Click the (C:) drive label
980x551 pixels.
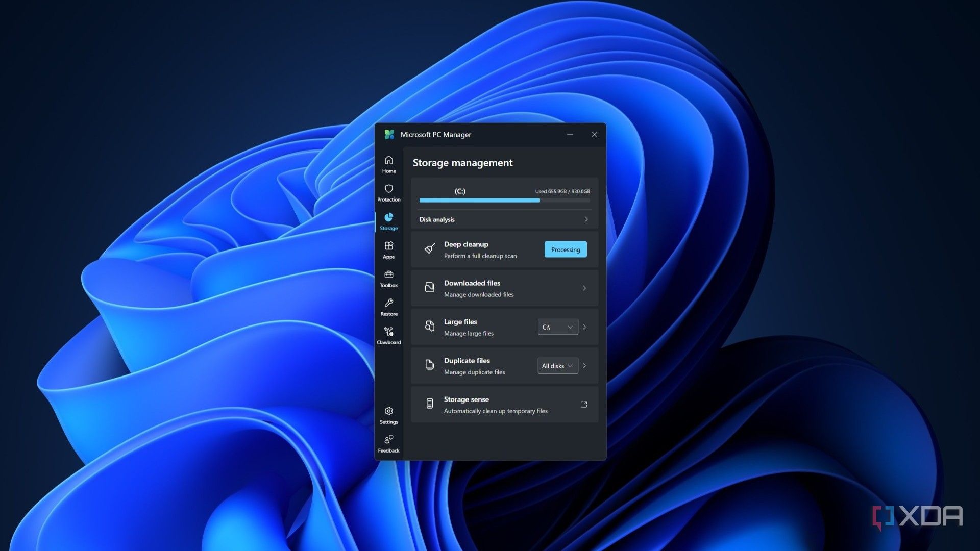pyautogui.click(x=460, y=191)
